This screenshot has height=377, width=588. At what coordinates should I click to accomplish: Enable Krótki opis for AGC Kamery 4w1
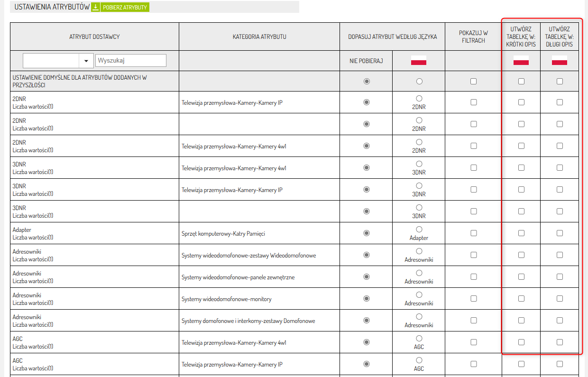pyautogui.click(x=521, y=342)
